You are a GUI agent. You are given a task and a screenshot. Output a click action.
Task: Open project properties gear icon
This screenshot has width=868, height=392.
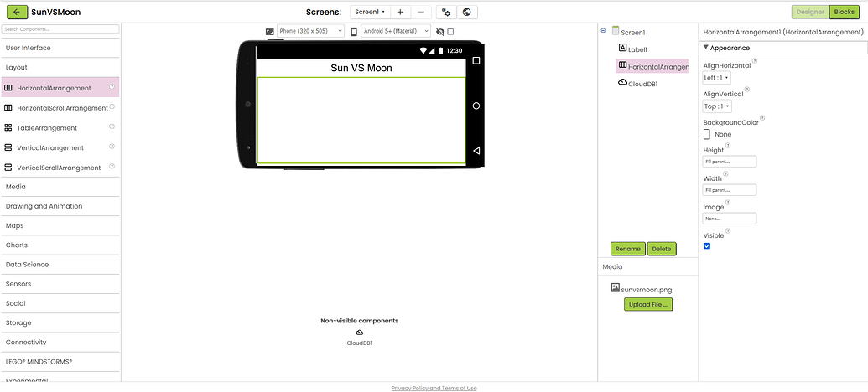446,13
